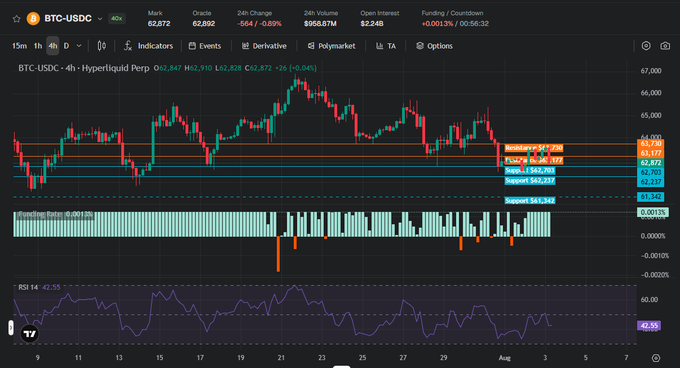Click the Oracle price 62,892
Viewport: 680px width, 368px height.
click(204, 23)
